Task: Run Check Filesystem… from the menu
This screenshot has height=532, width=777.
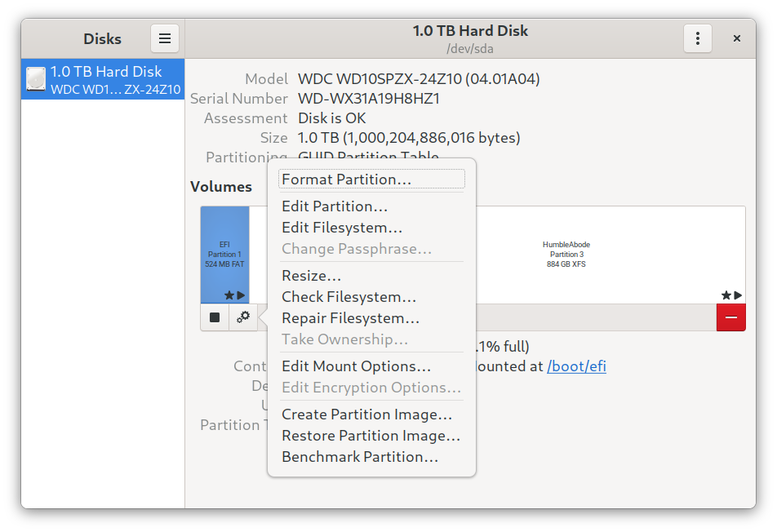Action: coord(349,297)
